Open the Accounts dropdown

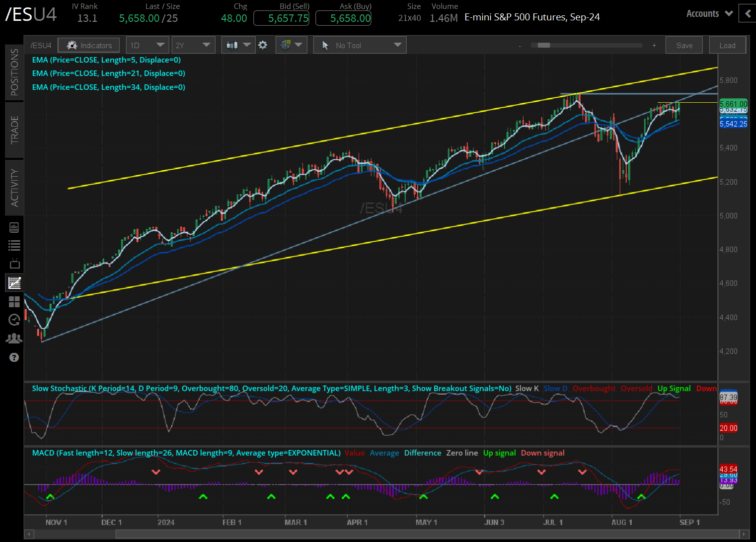(x=709, y=13)
